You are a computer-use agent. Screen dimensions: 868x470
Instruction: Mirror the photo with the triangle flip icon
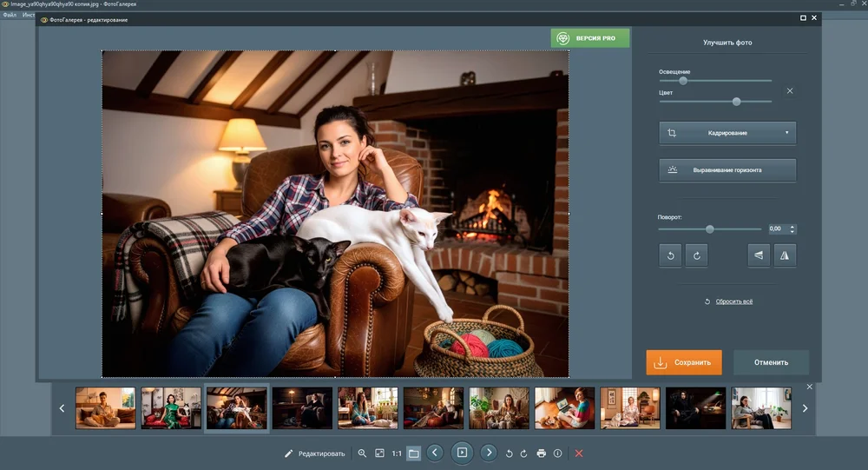pyautogui.click(x=785, y=255)
